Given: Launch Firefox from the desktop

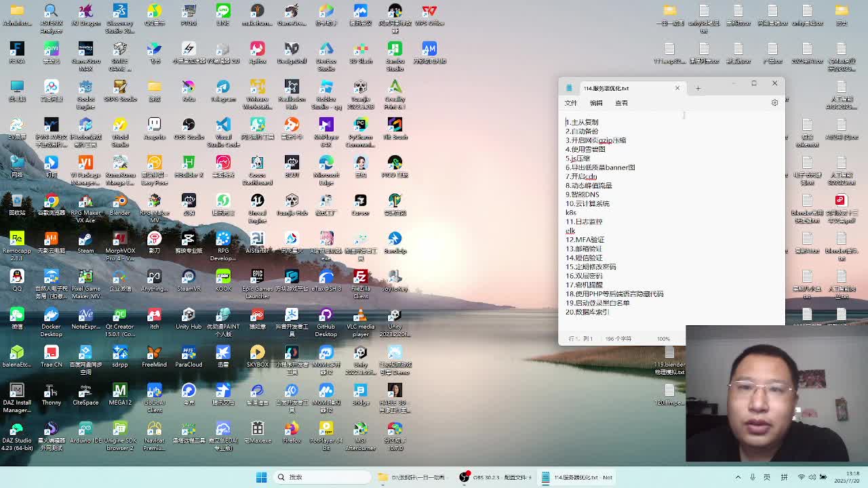Looking at the screenshot, I should click(x=292, y=429).
